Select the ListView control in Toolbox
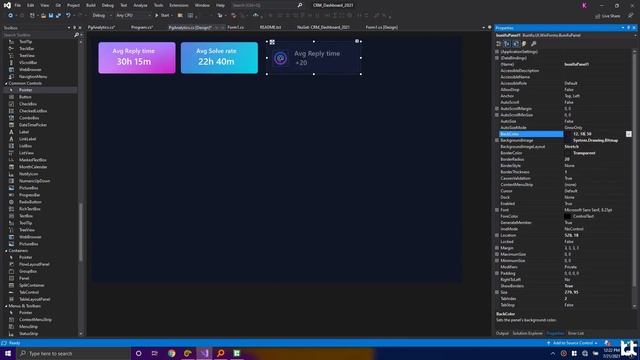The image size is (640, 360). point(27,153)
